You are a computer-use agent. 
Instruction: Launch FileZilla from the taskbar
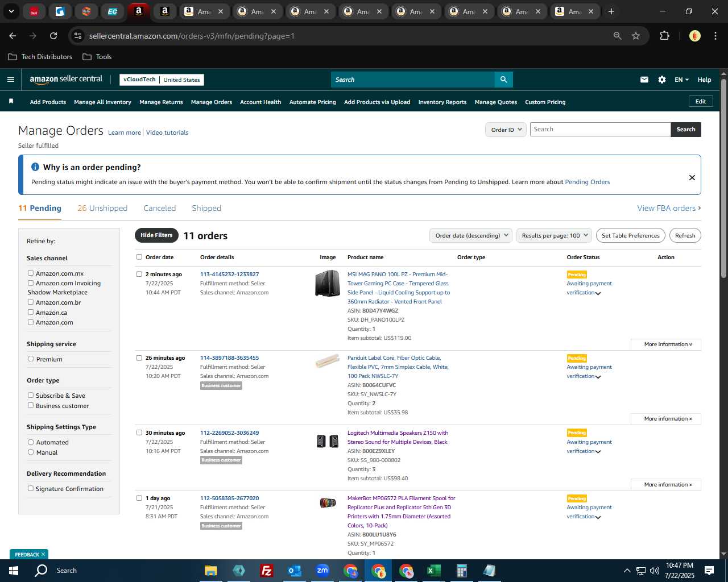[266, 571]
